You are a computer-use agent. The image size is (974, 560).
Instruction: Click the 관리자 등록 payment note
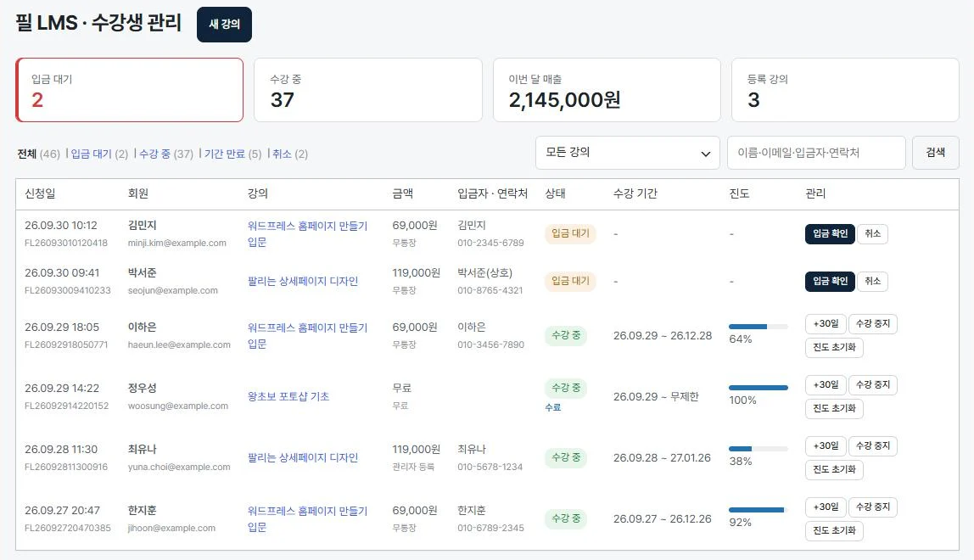413,467
